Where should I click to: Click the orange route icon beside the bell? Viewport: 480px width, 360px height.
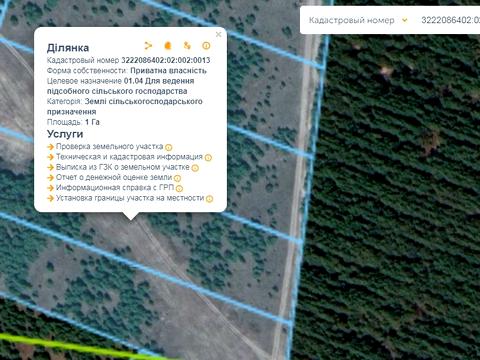click(x=187, y=46)
